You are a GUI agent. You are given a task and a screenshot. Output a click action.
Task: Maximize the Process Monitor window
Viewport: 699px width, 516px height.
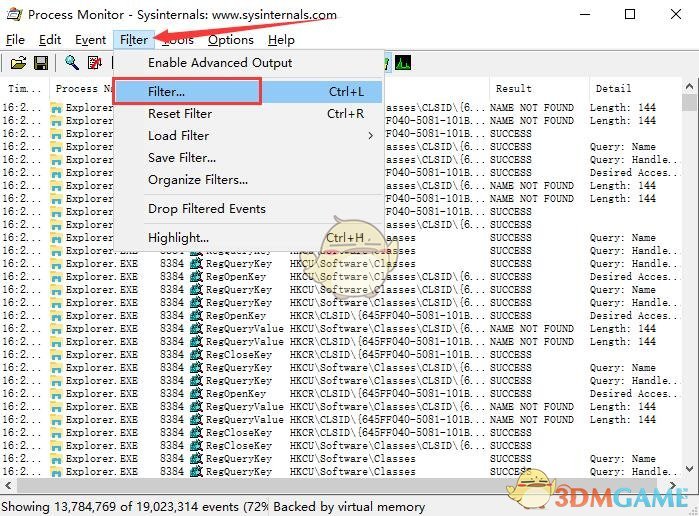tap(630, 14)
